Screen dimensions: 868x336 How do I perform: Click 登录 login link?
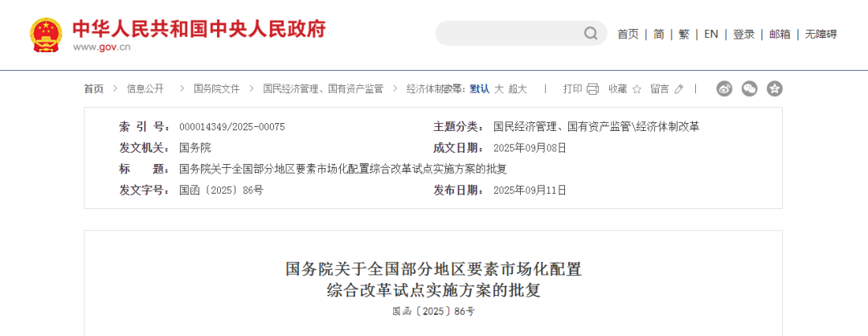744,35
